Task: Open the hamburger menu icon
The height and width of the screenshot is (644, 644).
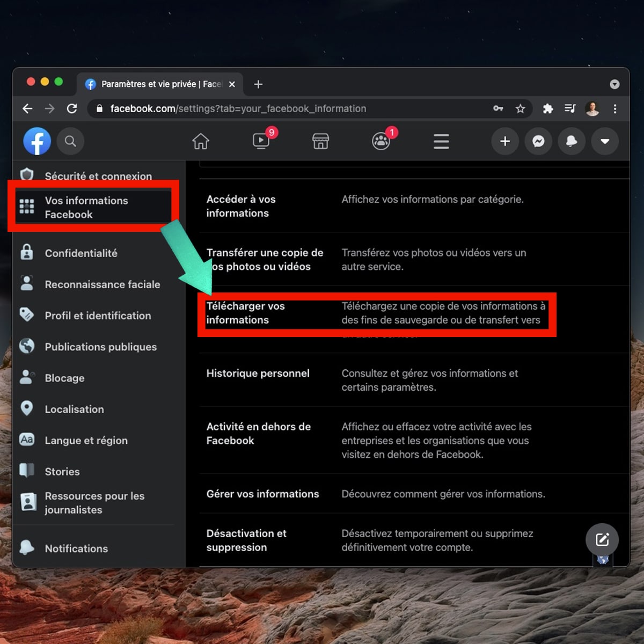Action: [441, 141]
